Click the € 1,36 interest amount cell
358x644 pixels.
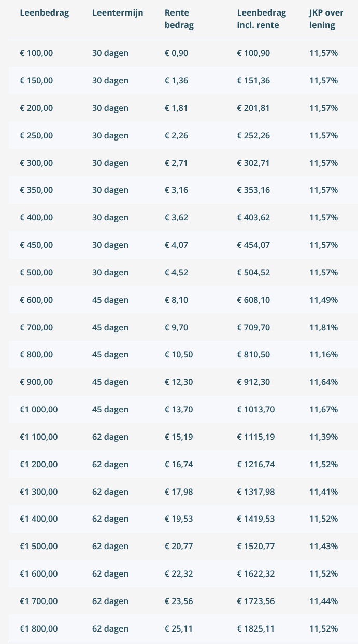click(176, 81)
